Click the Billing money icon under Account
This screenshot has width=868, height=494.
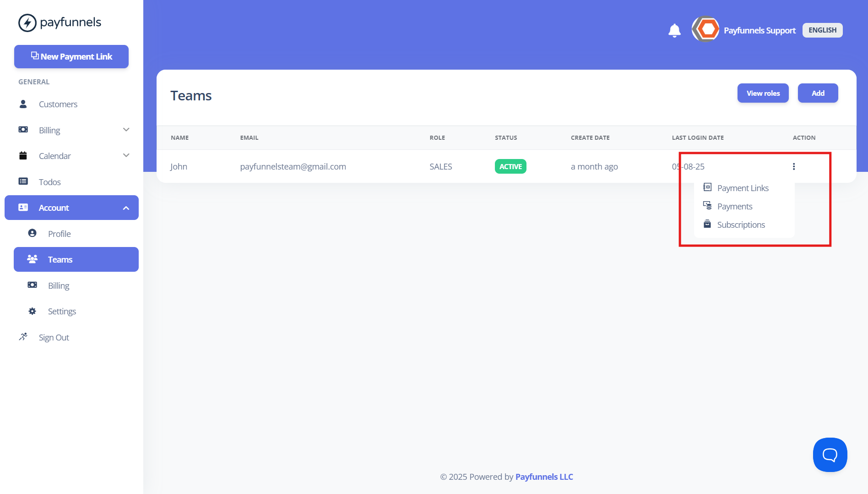click(32, 285)
